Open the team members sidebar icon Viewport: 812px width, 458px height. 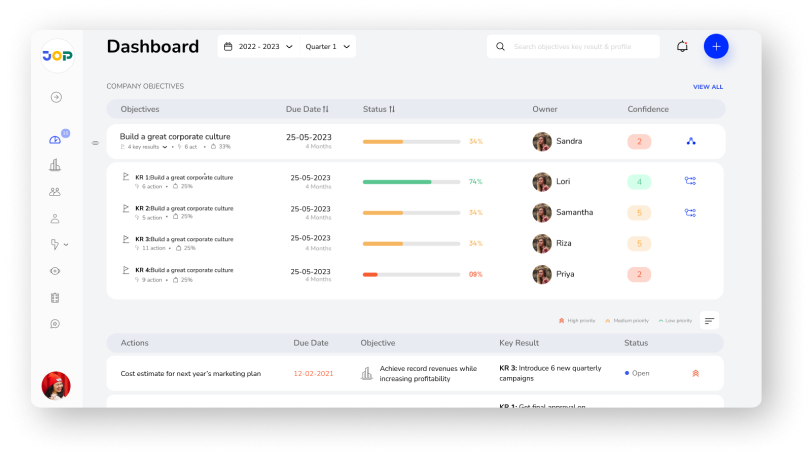tap(55, 192)
